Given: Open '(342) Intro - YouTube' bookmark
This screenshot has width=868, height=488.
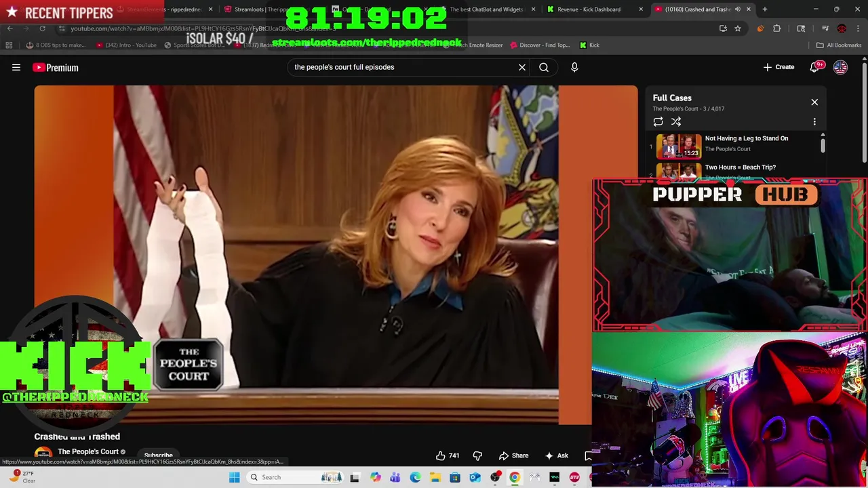Looking at the screenshot, I should [126, 45].
